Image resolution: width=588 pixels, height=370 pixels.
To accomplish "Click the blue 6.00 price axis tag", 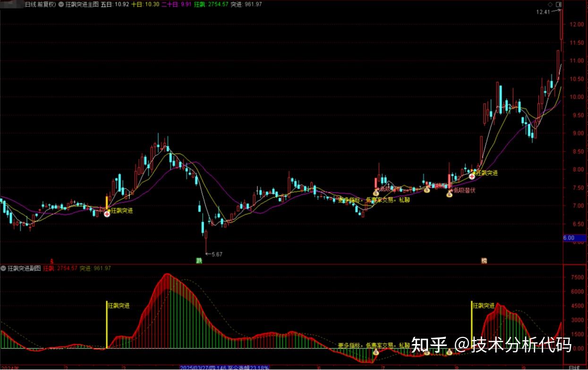I will coord(574,238).
